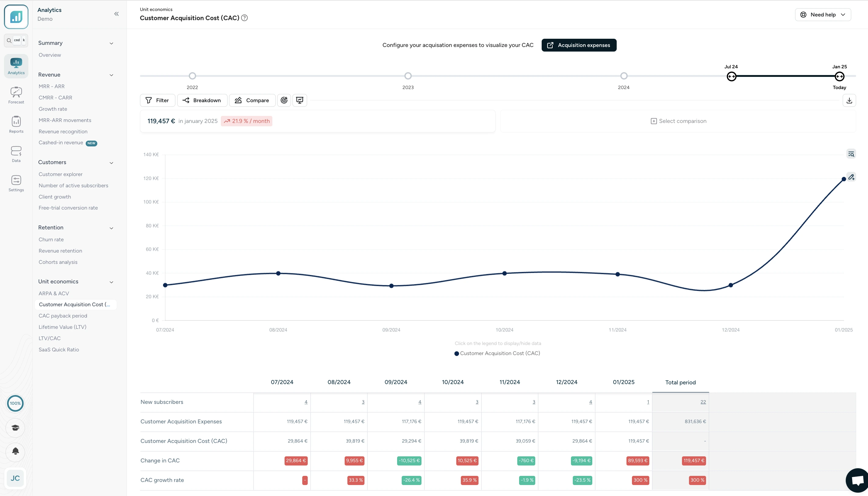The width and height of the screenshot is (868, 496).
Task: Click the 01/2025 chart data point
Action: 844,179
